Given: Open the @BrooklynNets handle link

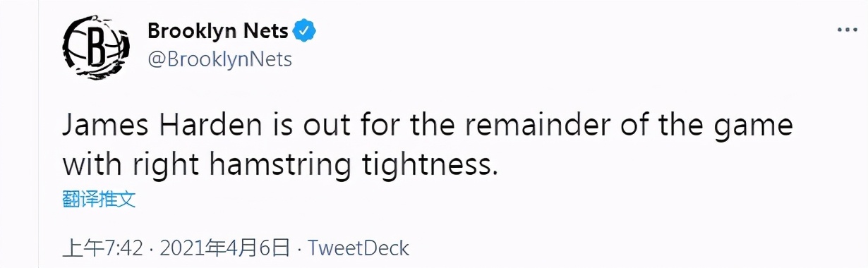Looking at the screenshot, I should pyautogui.click(x=219, y=60).
